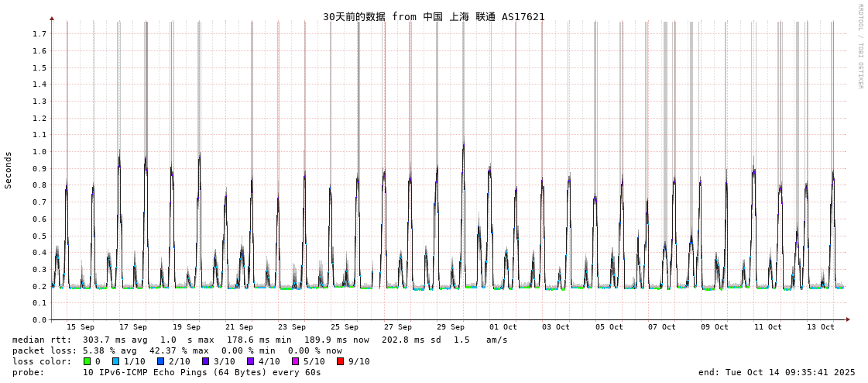Click the blue 2/10 loss color swatch

[161, 361]
